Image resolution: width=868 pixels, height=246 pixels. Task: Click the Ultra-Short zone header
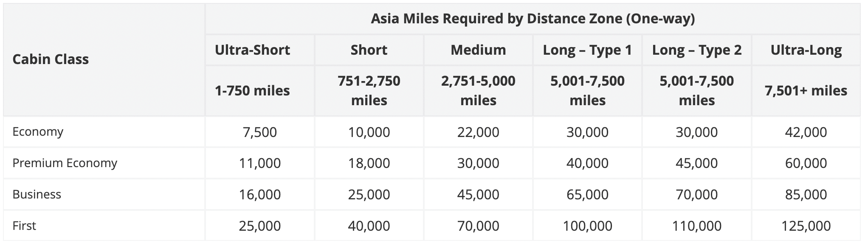tap(252, 50)
